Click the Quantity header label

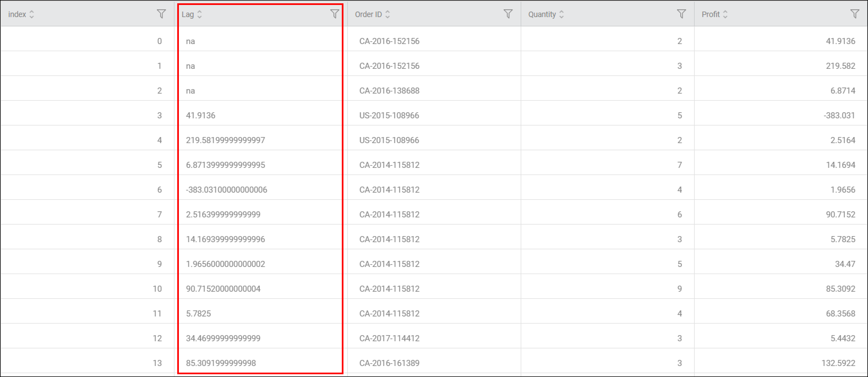pyautogui.click(x=542, y=14)
